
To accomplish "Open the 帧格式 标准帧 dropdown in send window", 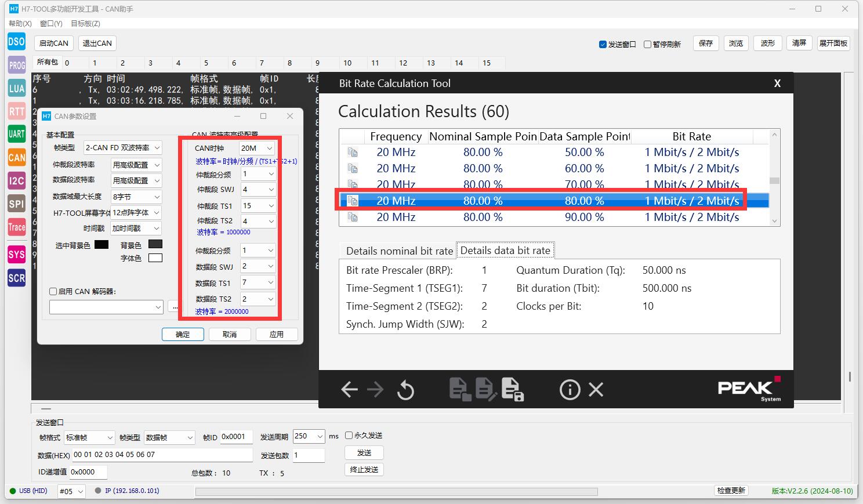I will point(89,437).
